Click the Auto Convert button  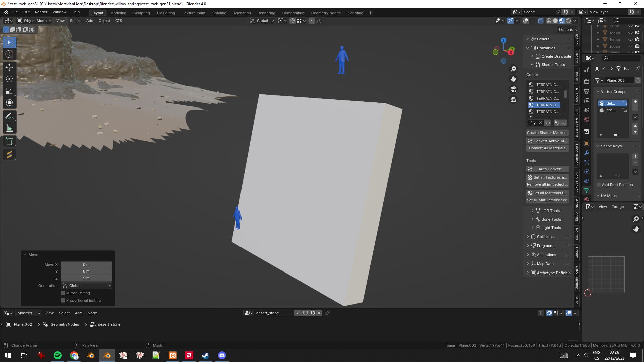(547, 169)
